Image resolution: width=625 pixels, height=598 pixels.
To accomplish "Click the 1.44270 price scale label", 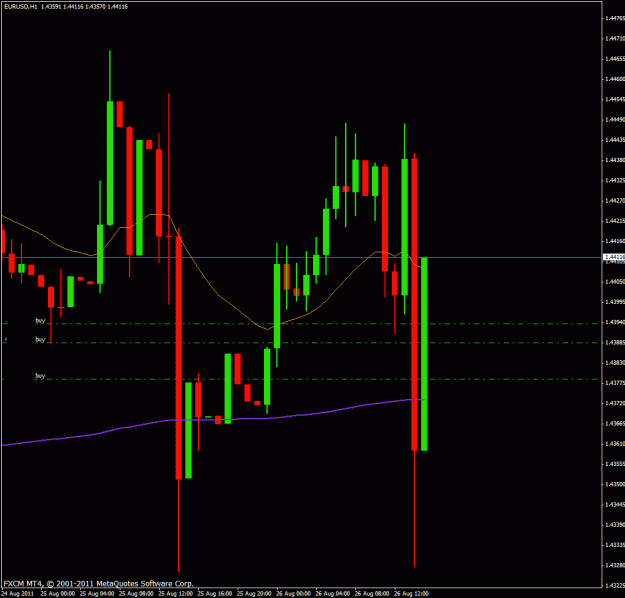I will pos(615,201).
